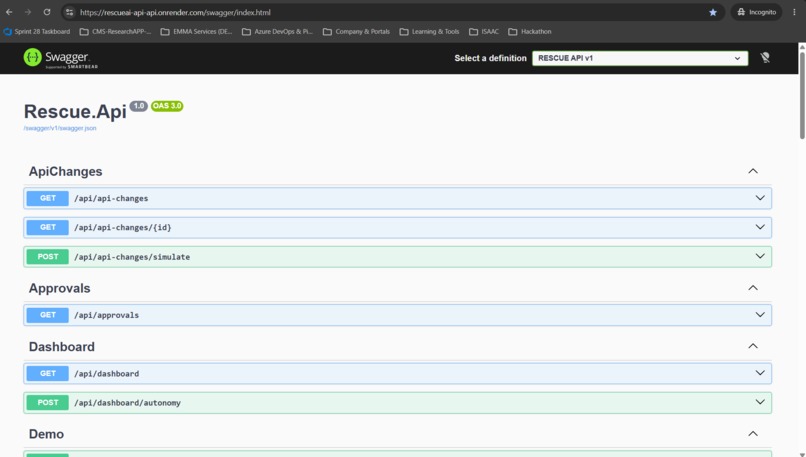Click the OAS 3.0 badge
Viewport: 806px width, 457px height.
(x=167, y=106)
